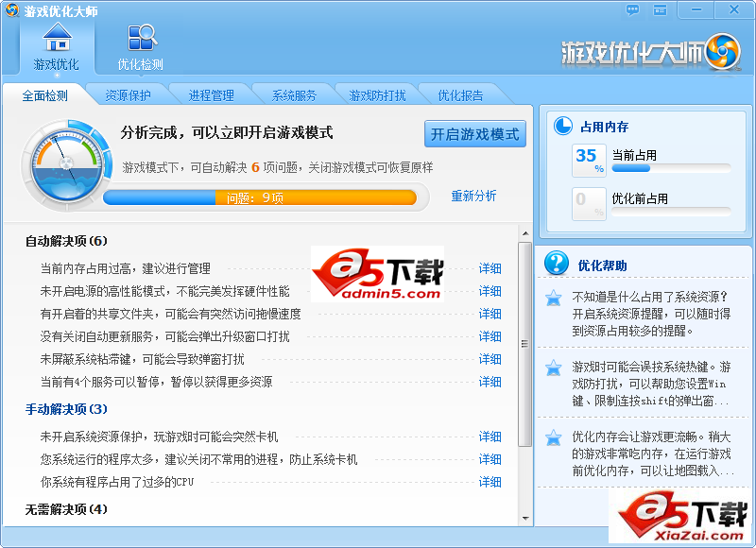
Task: Open the title bar menu icon
Action: 660,9
